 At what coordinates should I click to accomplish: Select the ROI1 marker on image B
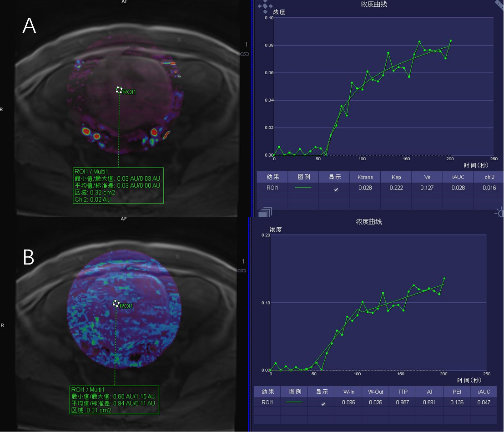coord(116,303)
